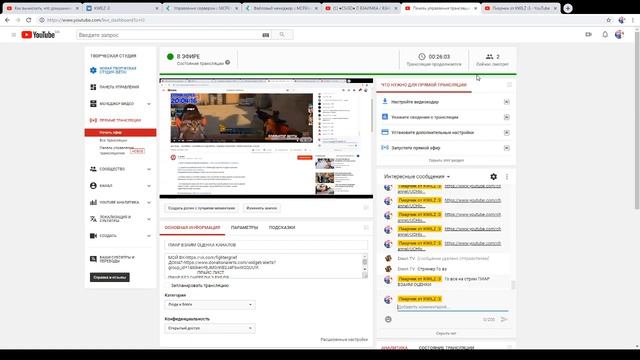Viewport: 640px width, 360px height.
Task: Click the live stream preview thumbnail
Action: point(266,138)
